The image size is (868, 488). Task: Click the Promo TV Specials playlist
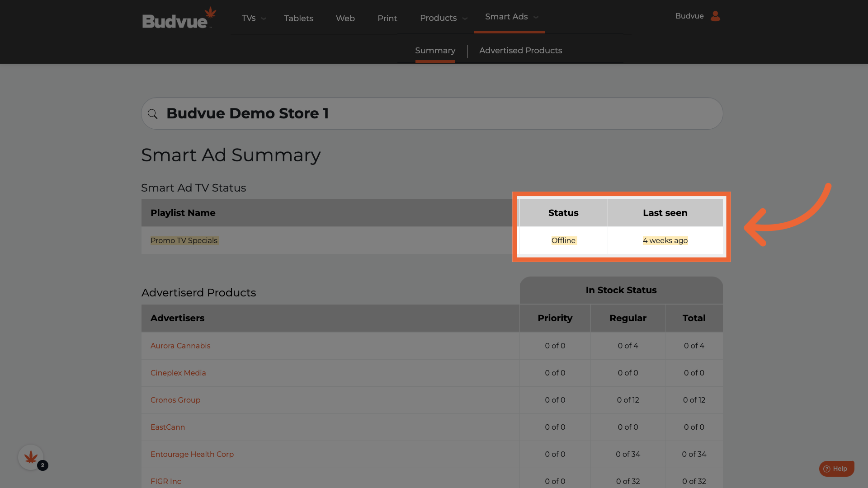(x=184, y=240)
